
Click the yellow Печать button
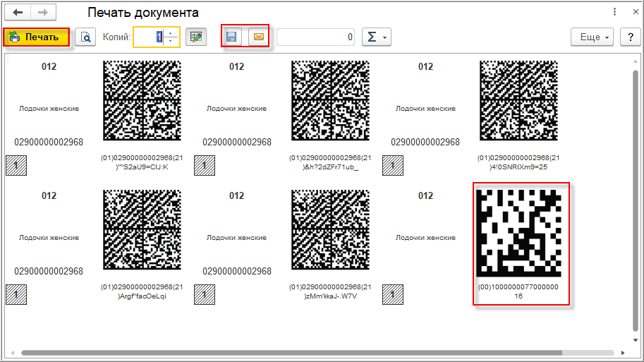coord(37,37)
